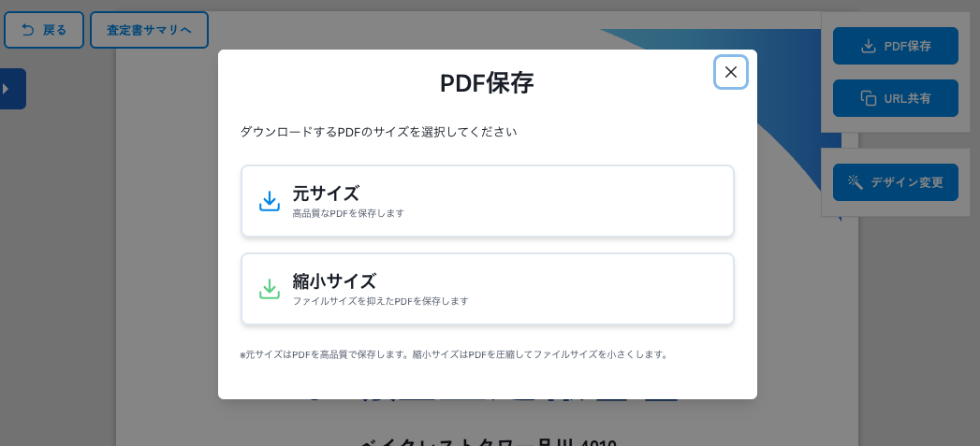980x446 pixels.
Task: Click the ダウンロードするPDFのサイズ instruction text
Action: [x=379, y=132]
